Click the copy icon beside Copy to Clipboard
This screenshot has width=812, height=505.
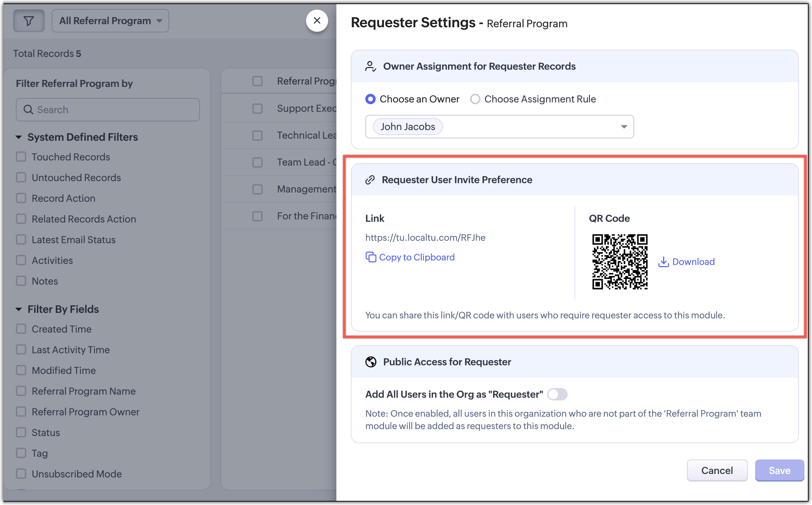pyautogui.click(x=371, y=257)
